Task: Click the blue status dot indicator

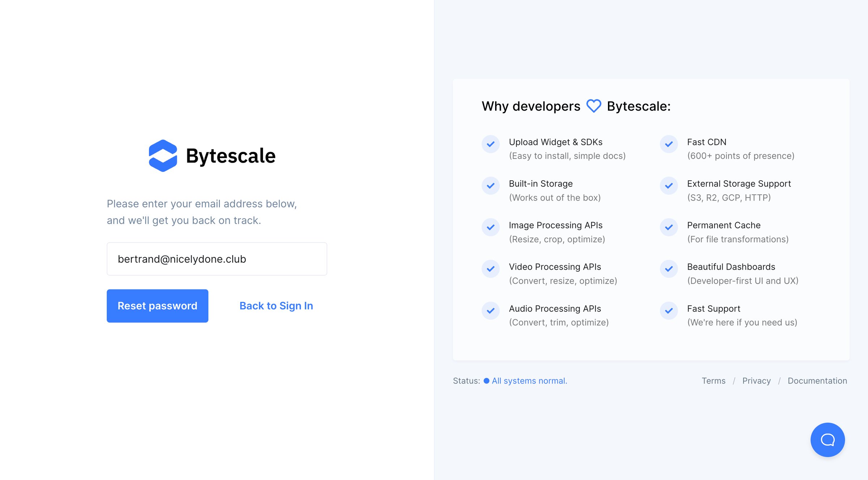Action: coord(486,381)
